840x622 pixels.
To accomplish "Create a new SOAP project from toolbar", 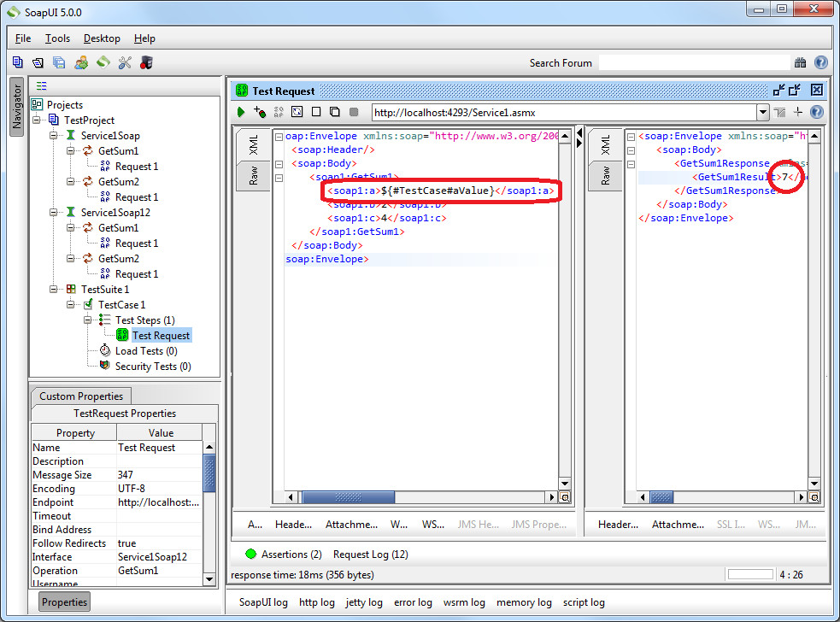I will tap(18, 62).
